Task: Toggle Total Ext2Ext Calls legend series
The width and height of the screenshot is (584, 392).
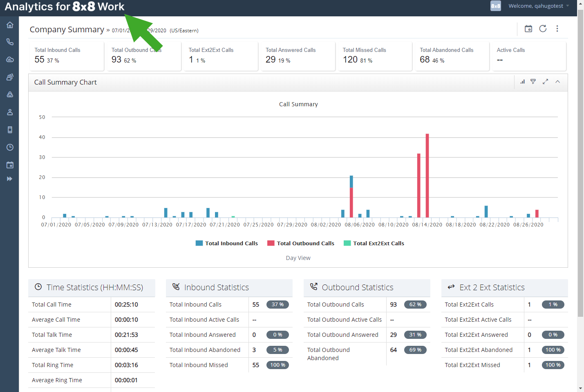Action: point(374,243)
